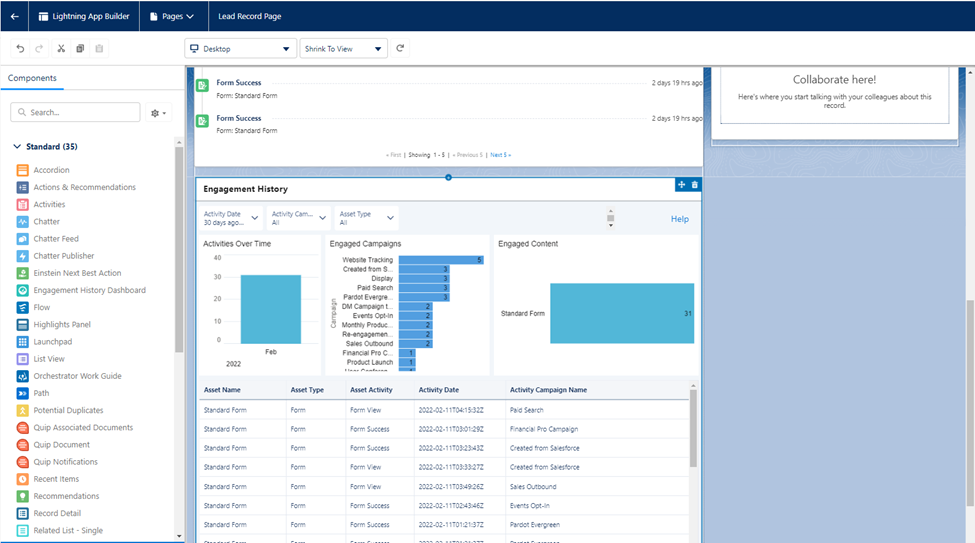This screenshot has height=543, width=975.
Task: Select the Record Detail component
Action: pyautogui.click(x=57, y=513)
